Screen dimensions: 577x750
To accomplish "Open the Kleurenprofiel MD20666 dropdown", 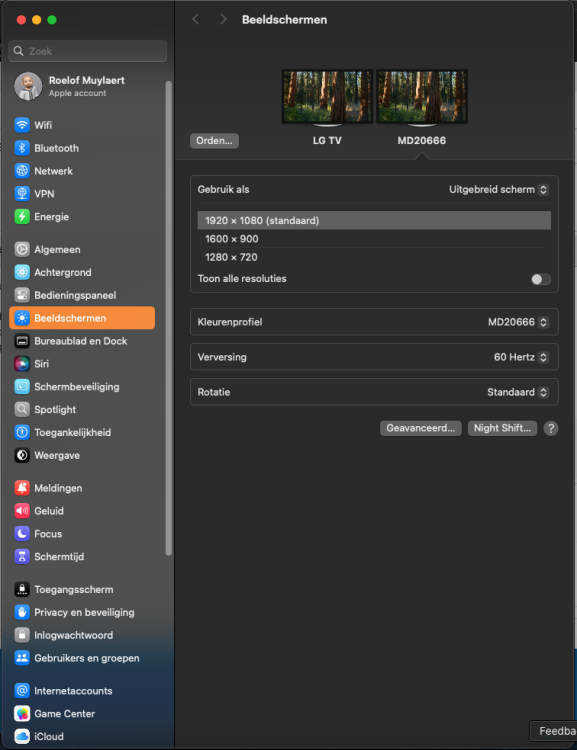I will pyautogui.click(x=518, y=322).
